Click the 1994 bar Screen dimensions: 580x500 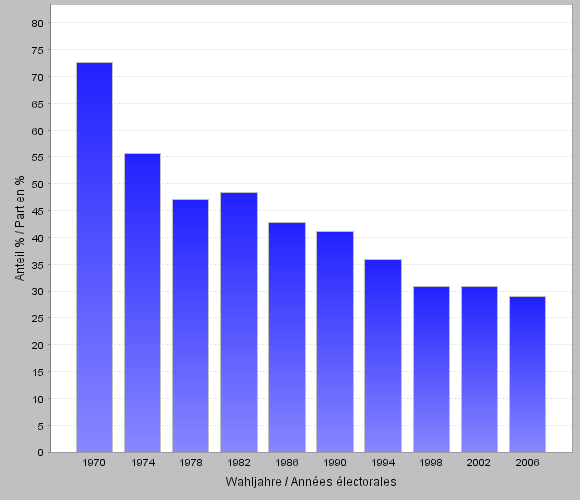pos(383,356)
